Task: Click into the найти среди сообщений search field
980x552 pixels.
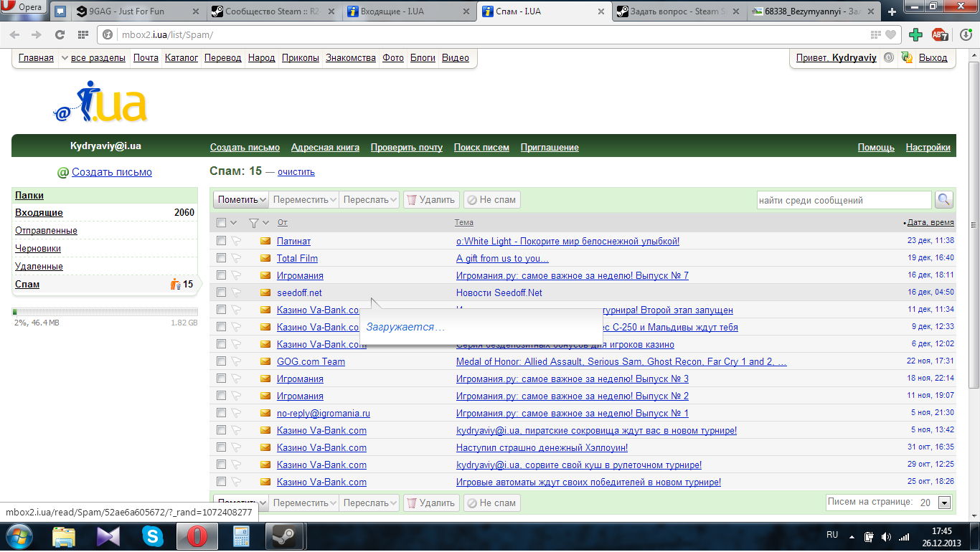Action: tap(844, 200)
